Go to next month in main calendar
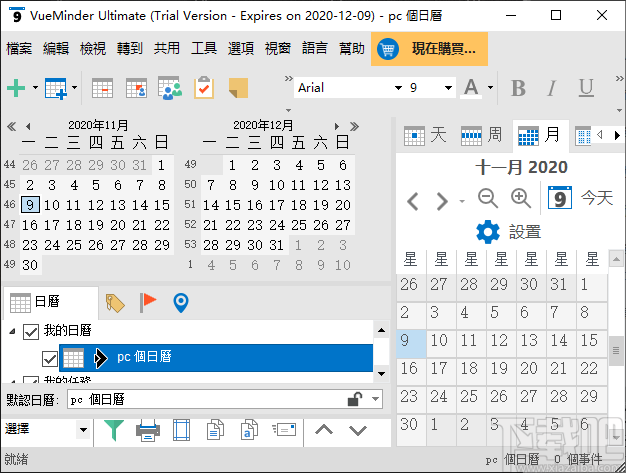Image resolution: width=626 pixels, height=473 pixels. (x=442, y=201)
